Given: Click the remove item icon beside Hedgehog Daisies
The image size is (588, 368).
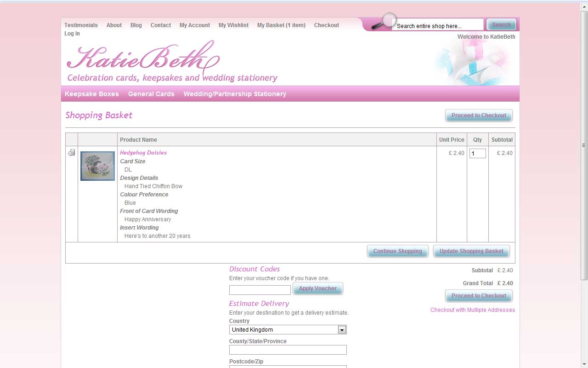Looking at the screenshot, I should 72,153.
